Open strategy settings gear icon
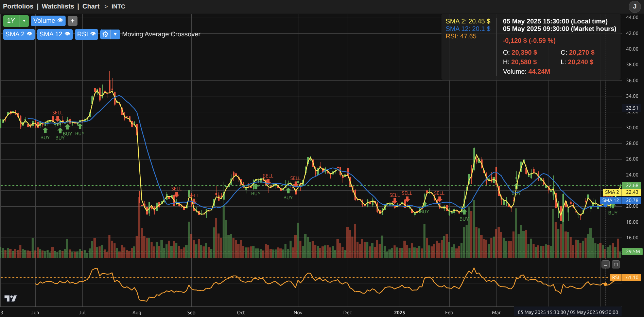Viewport: 644px width, 317px height. (x=105, y=34)
